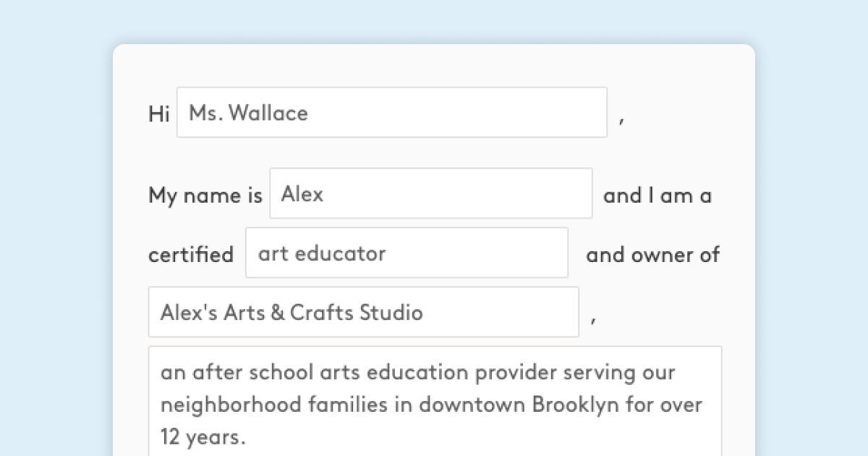Select the name input showing Alex

(430, 193)
